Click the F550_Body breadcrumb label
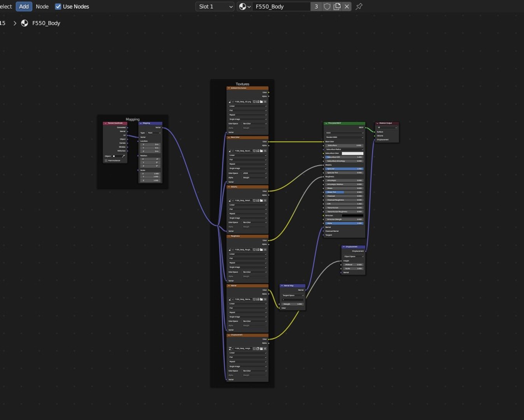 pos(46,23)
